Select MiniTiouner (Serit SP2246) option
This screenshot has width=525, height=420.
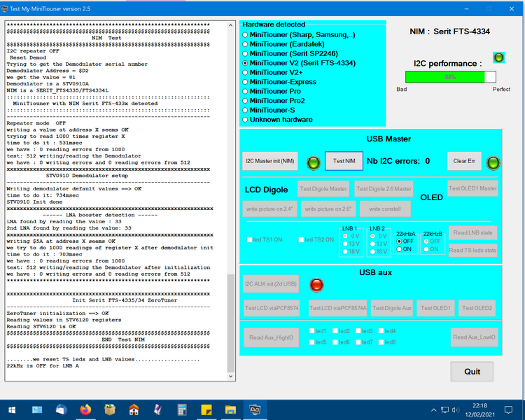pyautogui.click(x=290, y=54)
